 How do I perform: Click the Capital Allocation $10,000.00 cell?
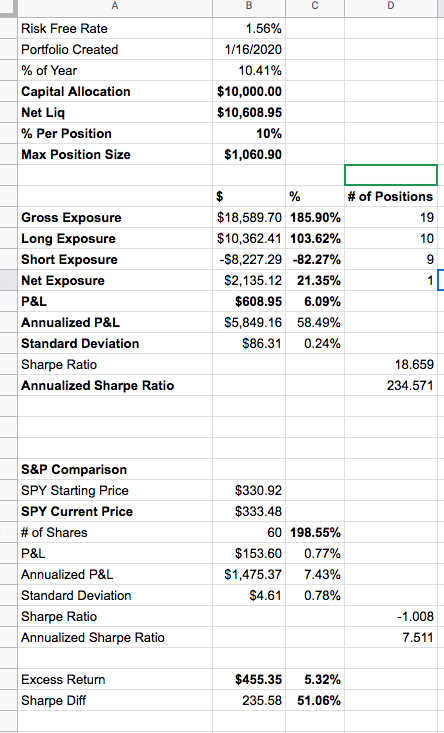point(249,92)
